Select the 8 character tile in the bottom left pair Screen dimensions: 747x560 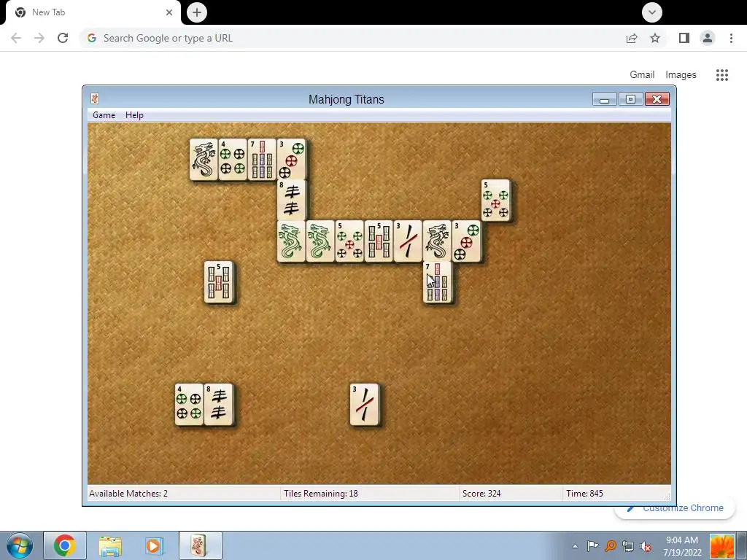219,404
